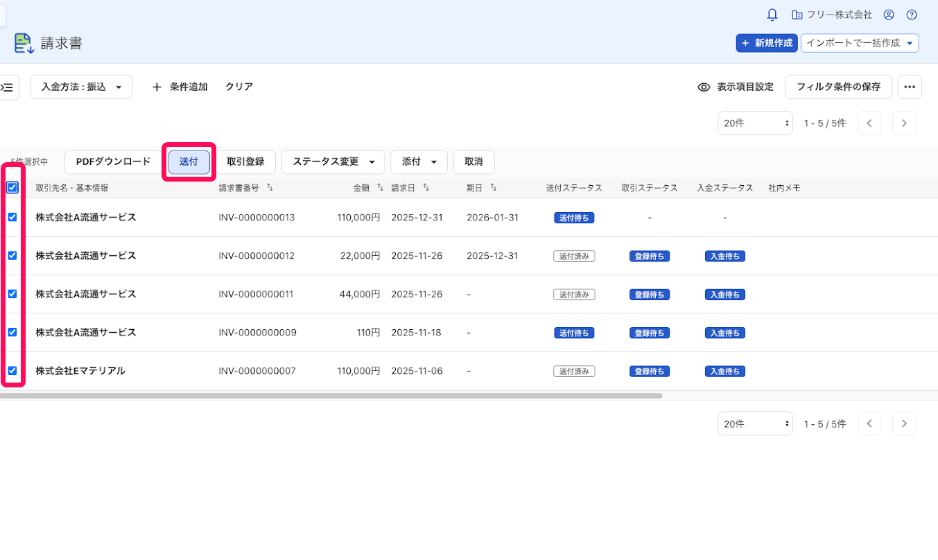Screen dimensions: 938x560
Task: Open the notifications bell
Action: [772, 15]
